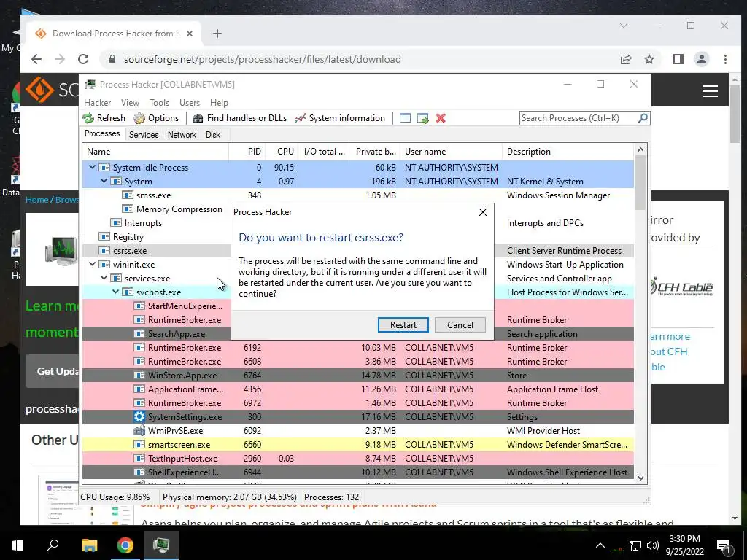Open Options via the gear icon
Image resolution: width=747 pixels, height=560 pixels.
(139, 118)
